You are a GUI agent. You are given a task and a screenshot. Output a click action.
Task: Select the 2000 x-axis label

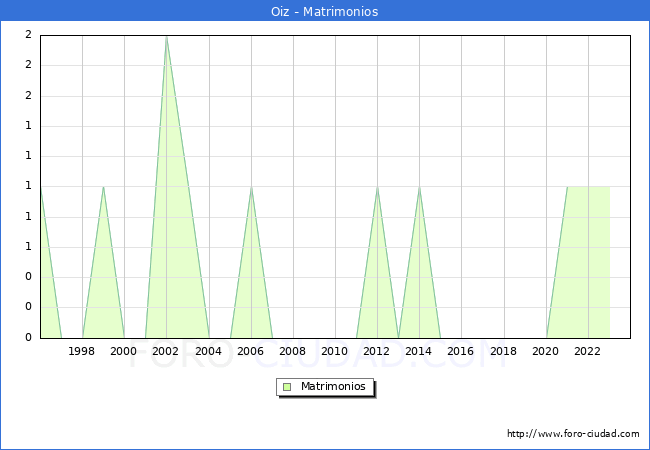[124, 351]
